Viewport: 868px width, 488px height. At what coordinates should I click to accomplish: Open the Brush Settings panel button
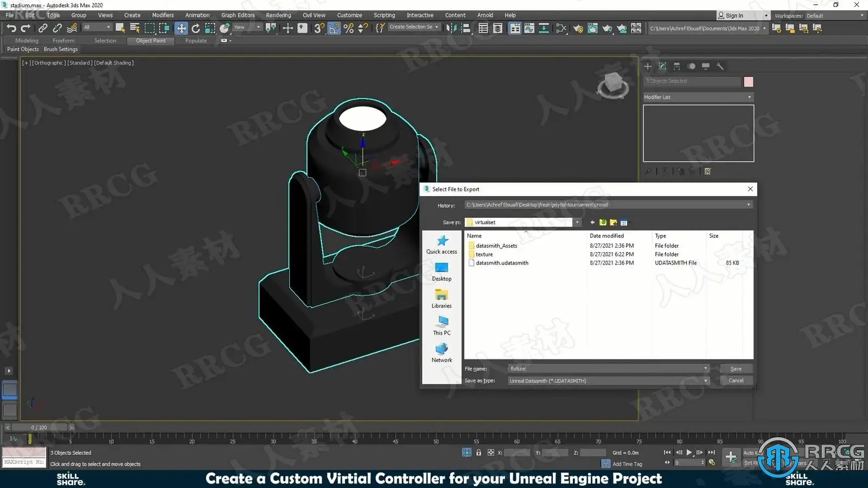[61, 49]
